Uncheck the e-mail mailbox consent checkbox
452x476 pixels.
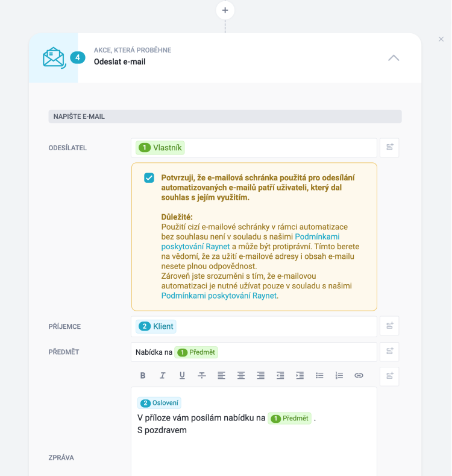coord(149,178)
